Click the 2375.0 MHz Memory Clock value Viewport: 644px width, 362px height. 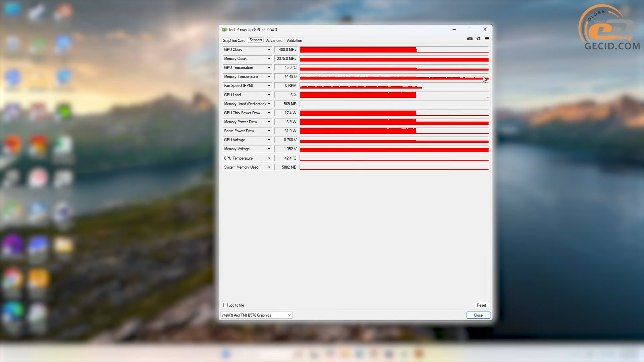pyautogui.click(x=286, y=59)
